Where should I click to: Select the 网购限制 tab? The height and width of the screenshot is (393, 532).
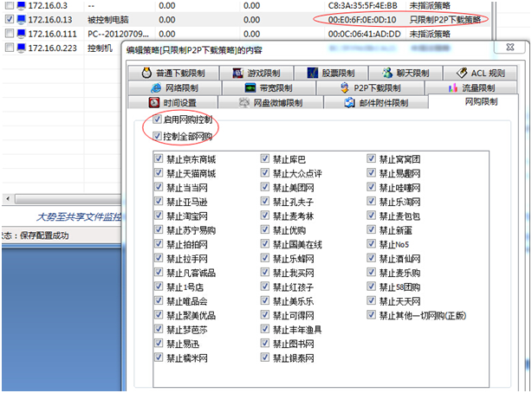pyautogui.click(x=473, y=101)
